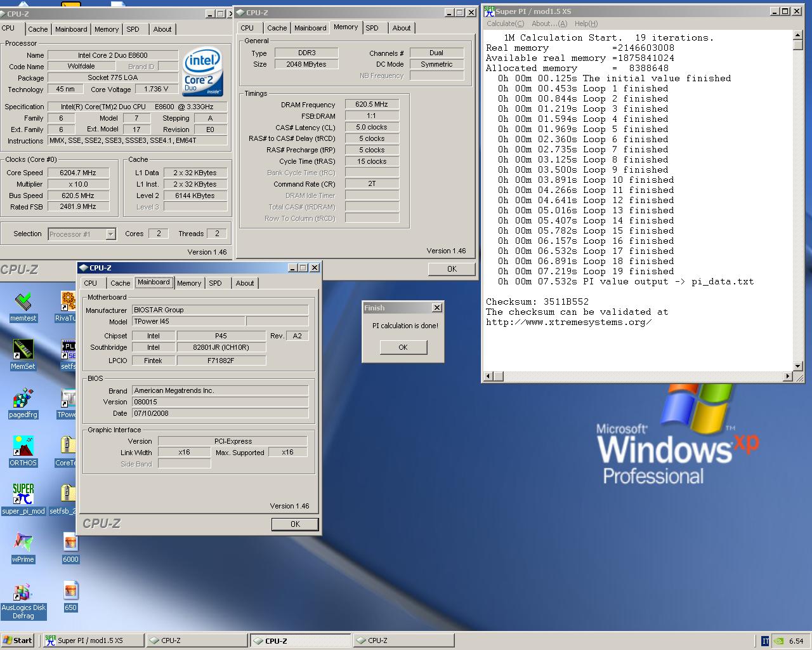Click the Intel Core 2 Duo logo
Screen dimensions: 812x650
point(203,73)
